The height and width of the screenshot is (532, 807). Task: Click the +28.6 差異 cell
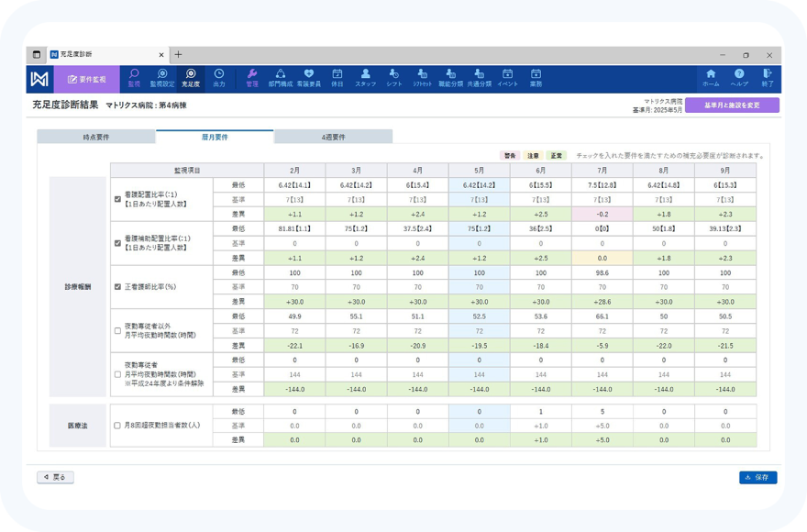602,302
